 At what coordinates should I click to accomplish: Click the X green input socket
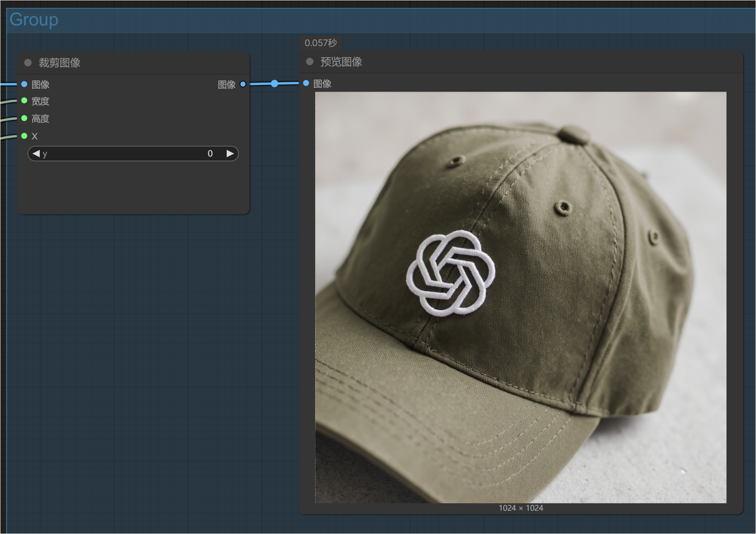[x=24, y=136]
